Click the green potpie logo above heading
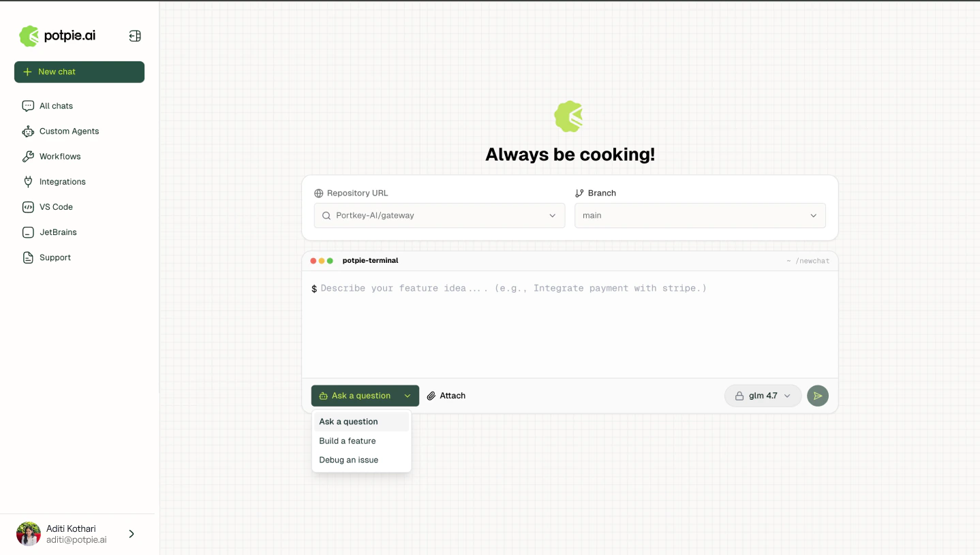980x555 pixels. [x=569, y=116]
